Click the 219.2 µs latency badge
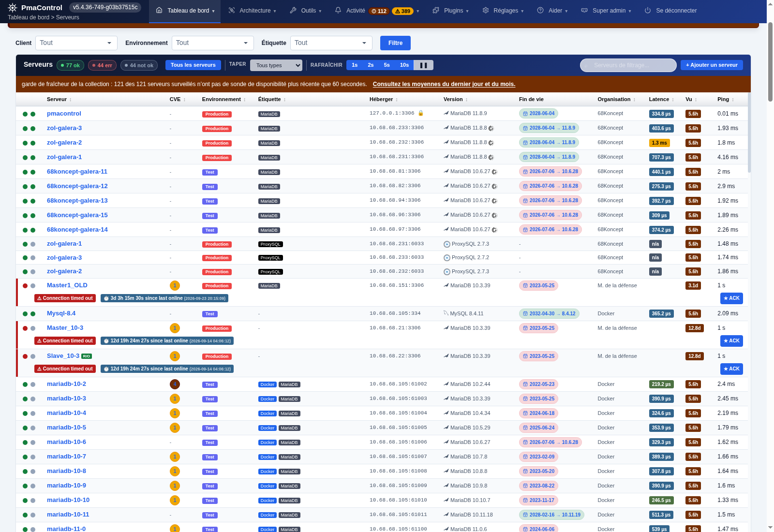774x532 pixels. click(x=661, y=384)
